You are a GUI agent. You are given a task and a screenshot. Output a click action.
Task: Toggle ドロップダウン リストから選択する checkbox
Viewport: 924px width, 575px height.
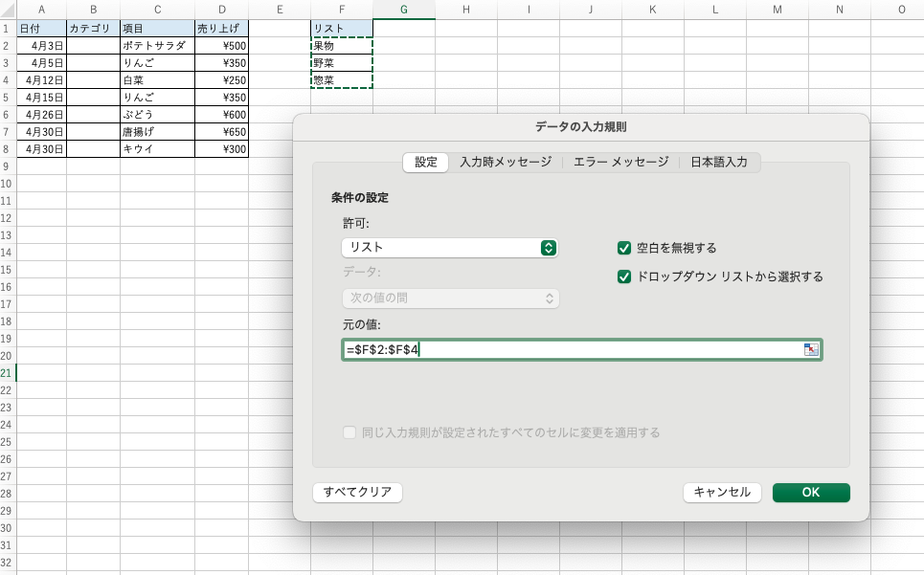coord(624,277)
